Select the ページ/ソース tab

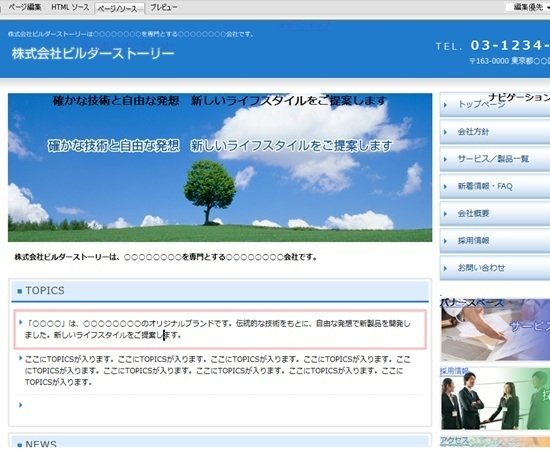coord(118,8)
